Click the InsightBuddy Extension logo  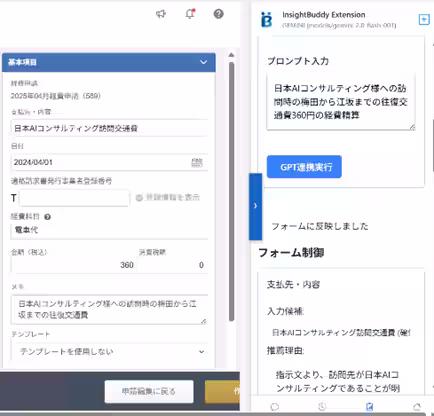(266, 20)
